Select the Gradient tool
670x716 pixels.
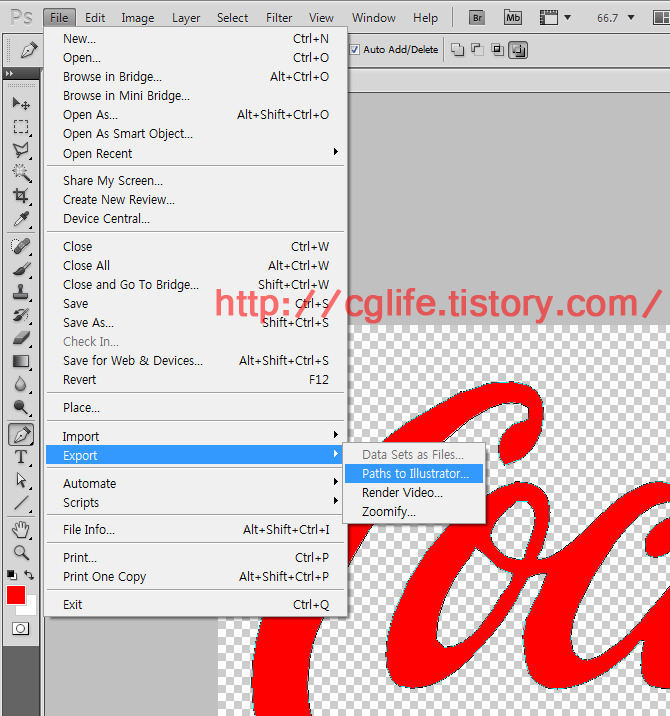[21, 361]
